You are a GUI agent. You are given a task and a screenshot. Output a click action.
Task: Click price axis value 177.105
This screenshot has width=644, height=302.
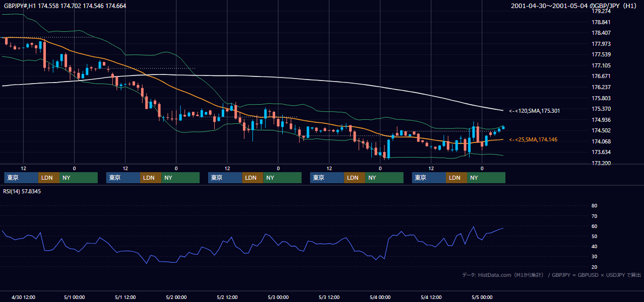pos(601,65)
